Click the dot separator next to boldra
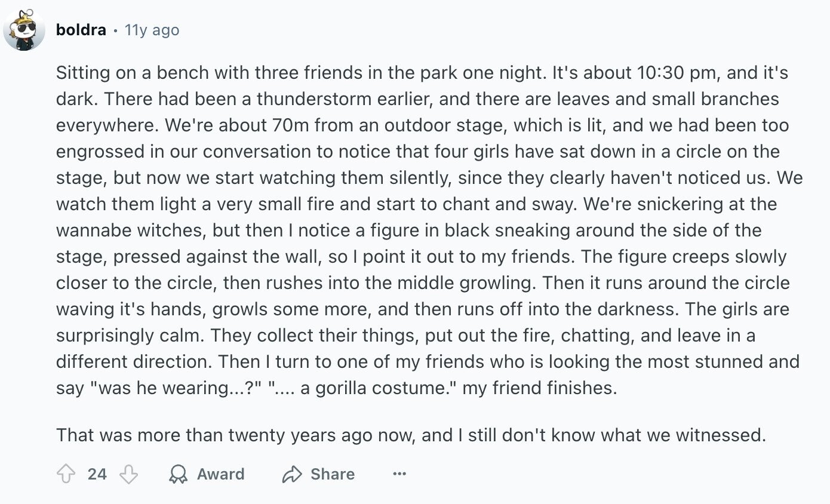The width and height of the screenshot is (830, 504). point(115,30)
